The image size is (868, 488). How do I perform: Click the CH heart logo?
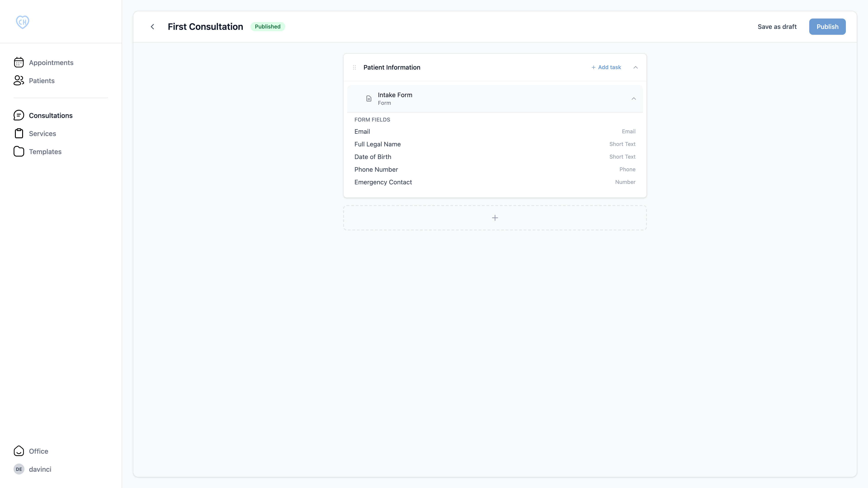[23, 22]
